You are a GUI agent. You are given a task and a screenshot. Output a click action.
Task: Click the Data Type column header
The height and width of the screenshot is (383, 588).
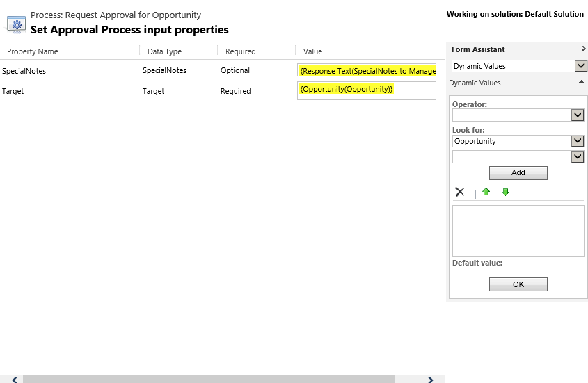165,51
